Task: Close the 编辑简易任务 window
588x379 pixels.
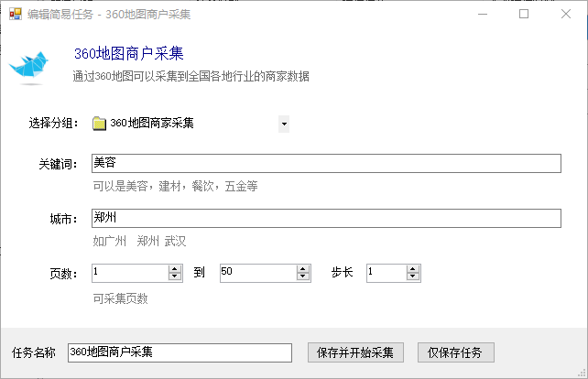Action: click(566, 14)
